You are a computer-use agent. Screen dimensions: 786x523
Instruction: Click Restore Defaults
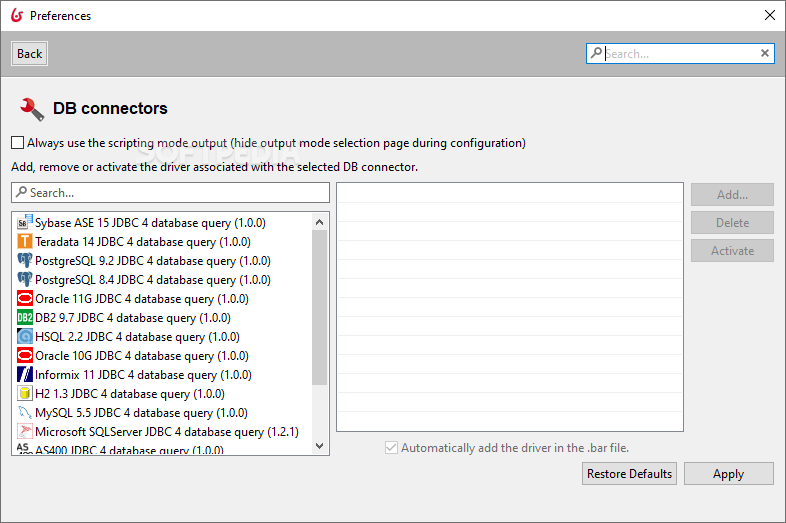pyautogui.click(x=629, y=474)
